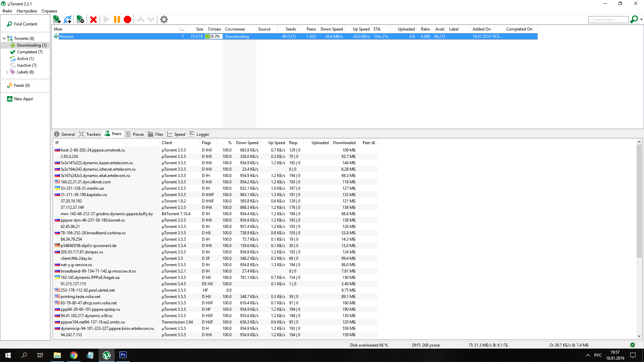Click the Search Here input field
The image size is (644, 362).
tap(608, 20)
